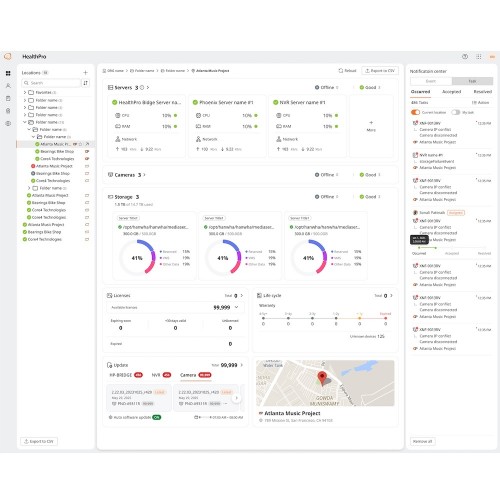Click the clipboard icon in left sidebar
This screenshot has width=500, height=500.
[8, 98]
